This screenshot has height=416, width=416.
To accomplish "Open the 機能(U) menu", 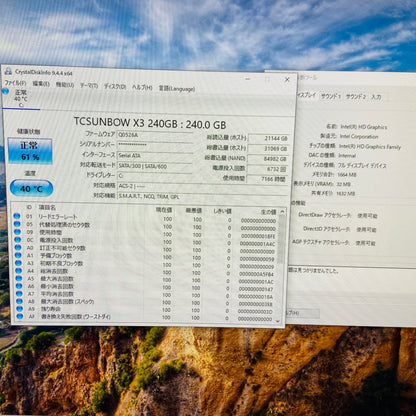I will click(x=65, y=85).
